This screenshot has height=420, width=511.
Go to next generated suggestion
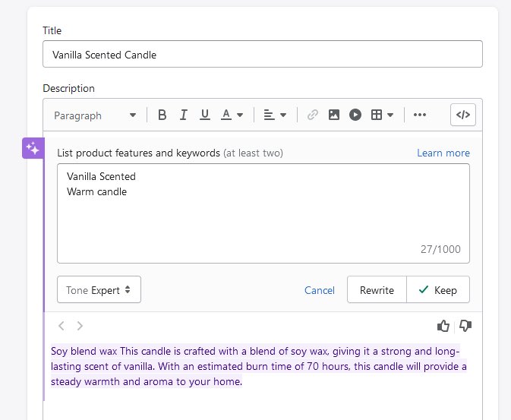tap(80, 326)
